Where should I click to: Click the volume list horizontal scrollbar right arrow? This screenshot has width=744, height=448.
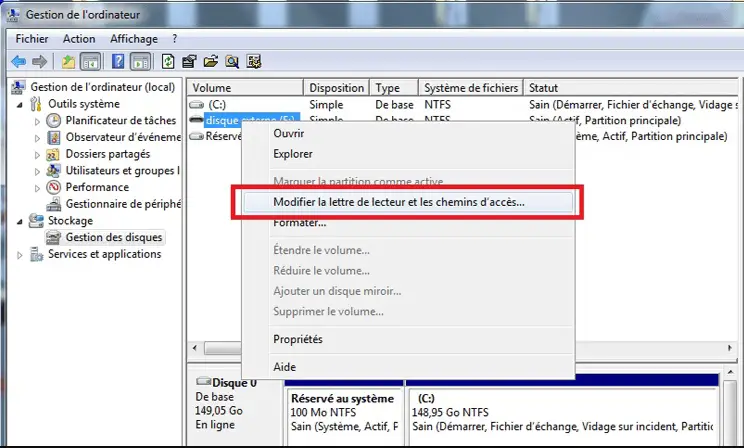pyautogui.click(x=729, y=348)
